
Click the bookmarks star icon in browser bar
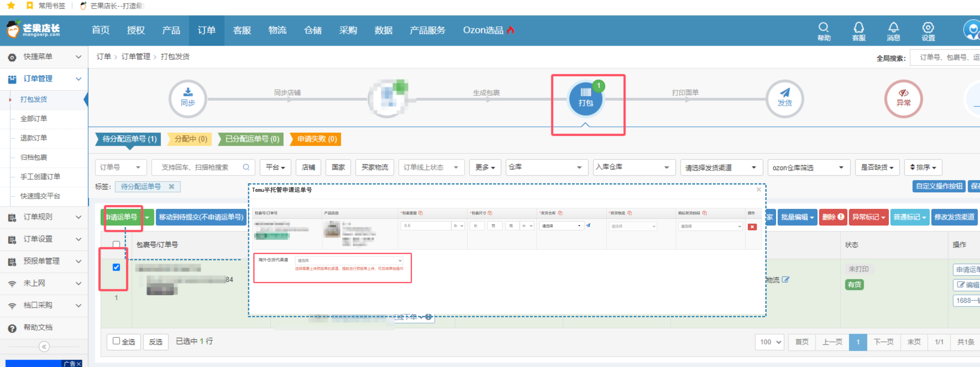point(11,6)
